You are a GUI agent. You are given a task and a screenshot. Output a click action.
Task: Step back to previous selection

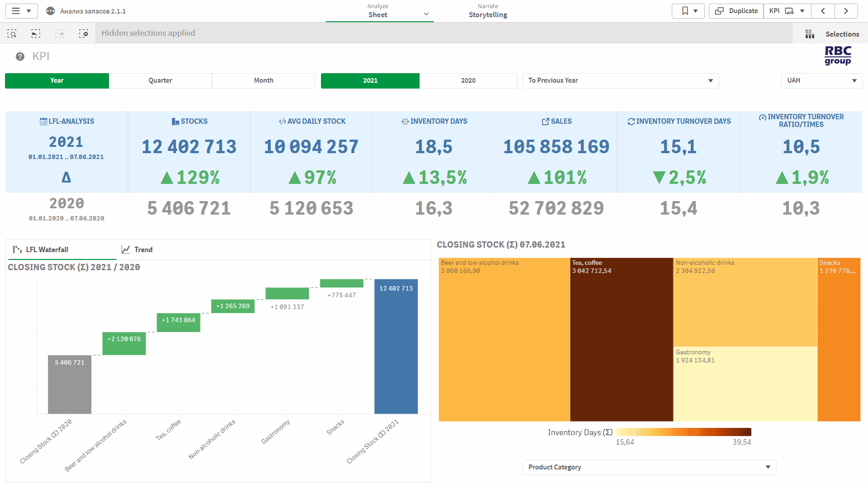pos(36,33)
